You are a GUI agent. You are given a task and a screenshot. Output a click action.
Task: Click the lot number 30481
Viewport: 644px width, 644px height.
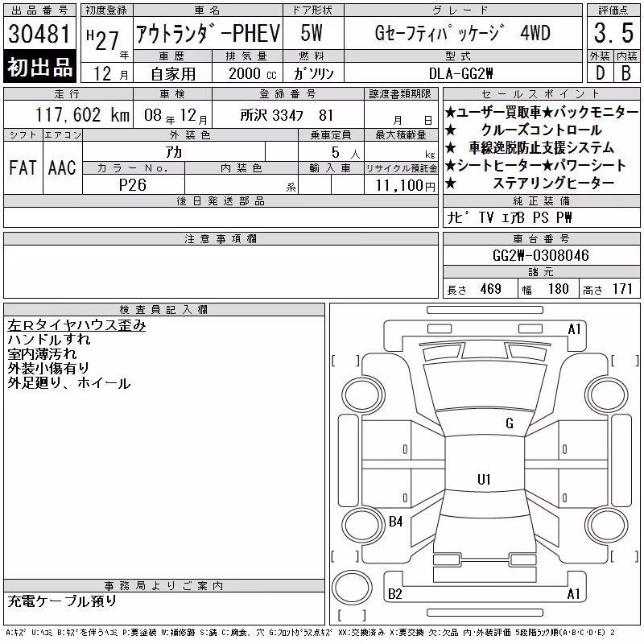39,33
